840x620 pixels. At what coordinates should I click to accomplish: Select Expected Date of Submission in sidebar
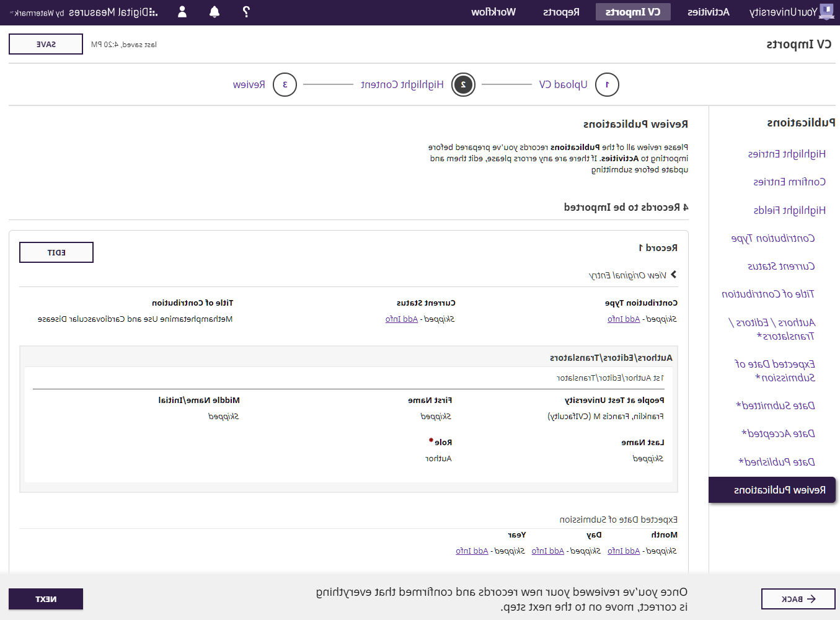click(x=775, y=371)
